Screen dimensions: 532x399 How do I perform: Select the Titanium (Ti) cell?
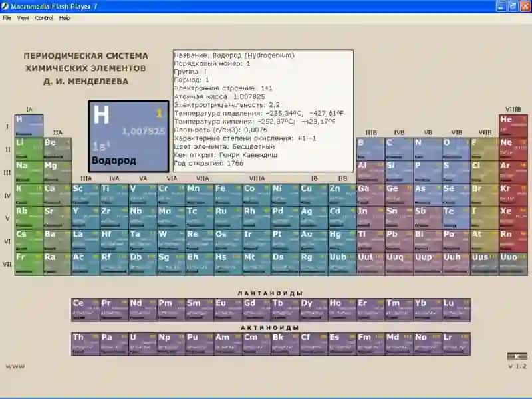pyautogui.click(x=114, y=195)
